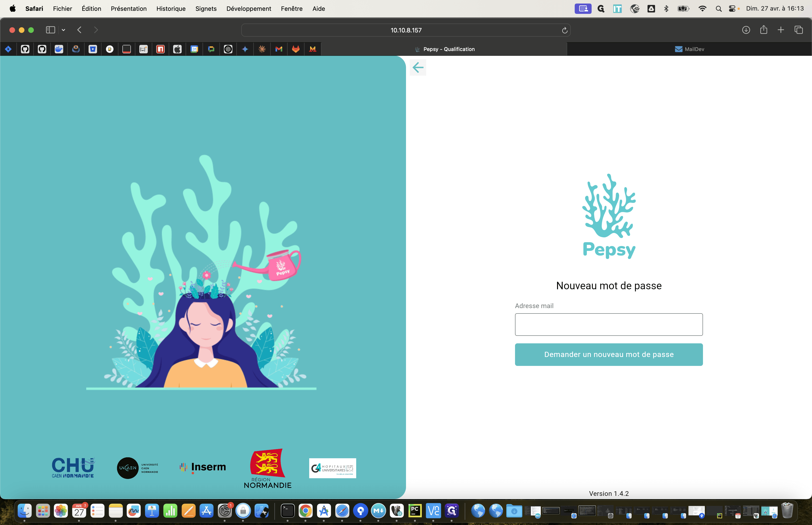Open Control Center from the menu bar
812x525 pixels.
tap(732, 9)
